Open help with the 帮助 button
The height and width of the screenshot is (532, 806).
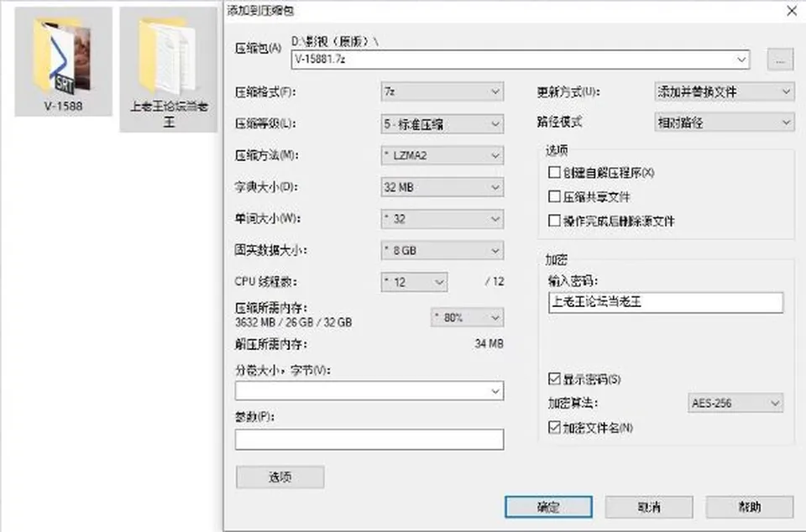750,508
